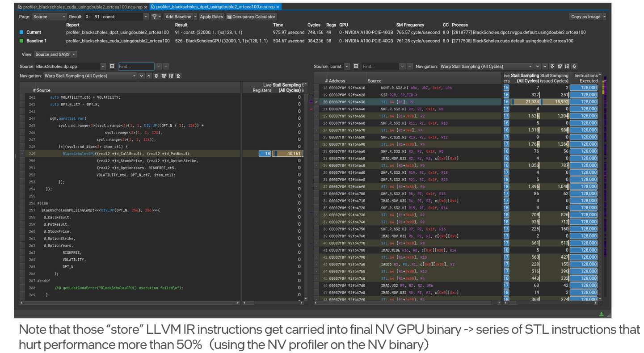This screenshot has height=353, width=644.
Task: Click the Baseline 1 row label
Action: [36, 41]
